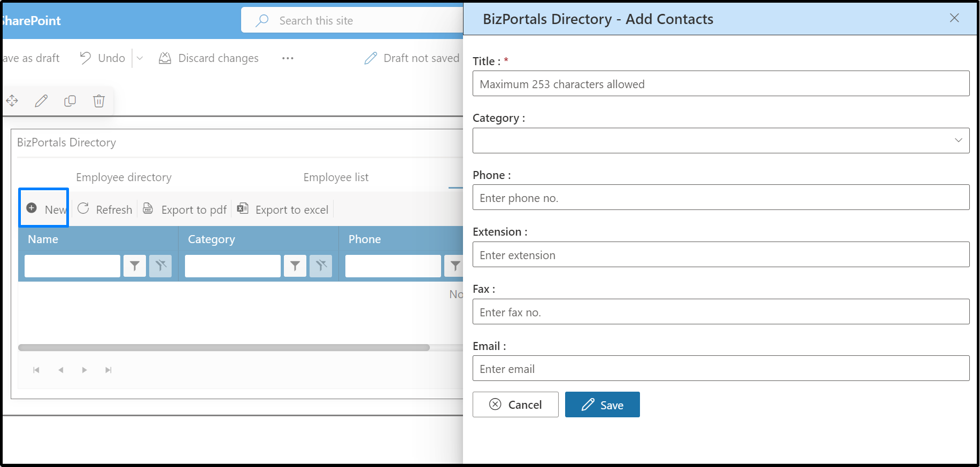Switch to Employee list tab
The width and height of the screenshot is (980, 467).
point(336,177)
